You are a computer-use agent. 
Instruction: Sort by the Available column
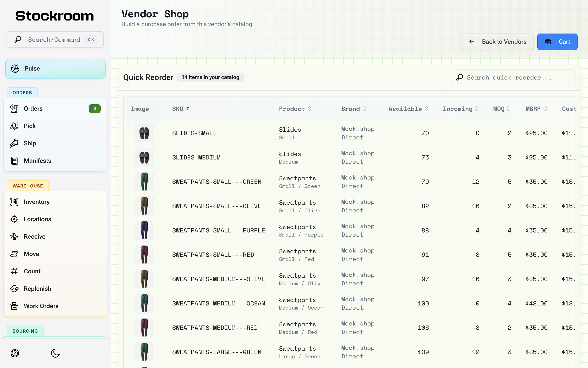pyautogui.click(x=408, y=109)
